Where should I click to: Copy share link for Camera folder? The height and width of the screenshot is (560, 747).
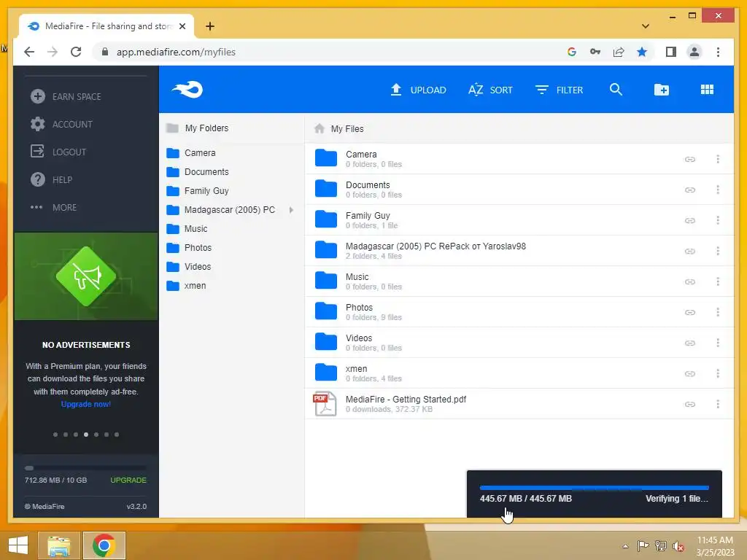click(x=690, y=159)
